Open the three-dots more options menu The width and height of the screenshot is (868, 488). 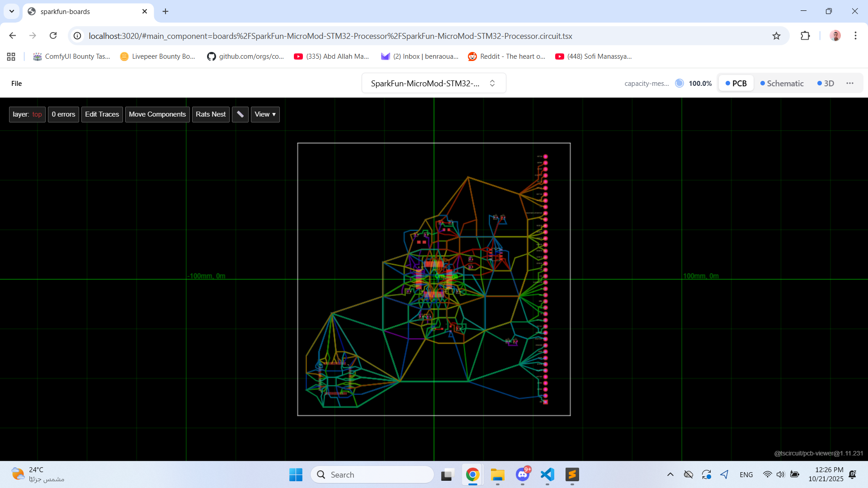850,83
